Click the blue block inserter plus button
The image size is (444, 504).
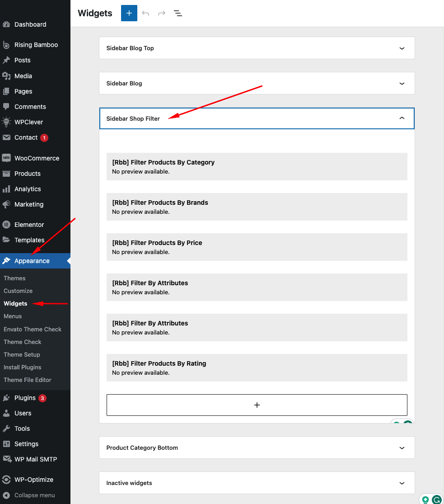click(129, 13)
